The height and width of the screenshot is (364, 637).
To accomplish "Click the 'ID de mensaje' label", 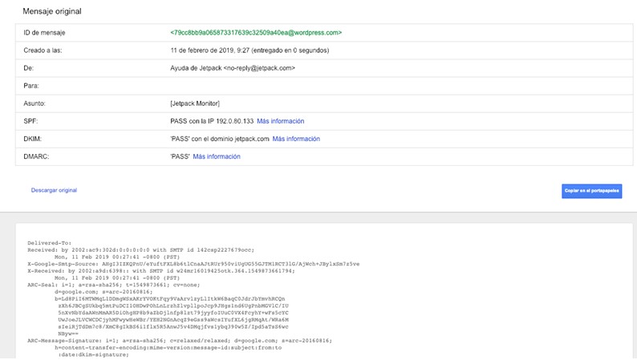I will click(x=44, y=32).
